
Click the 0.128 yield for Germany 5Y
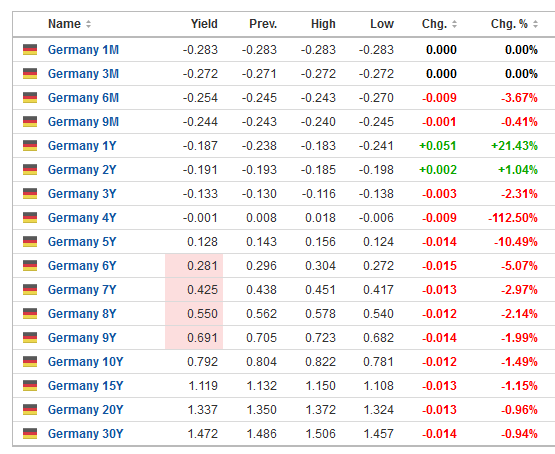tap(202, 242)
